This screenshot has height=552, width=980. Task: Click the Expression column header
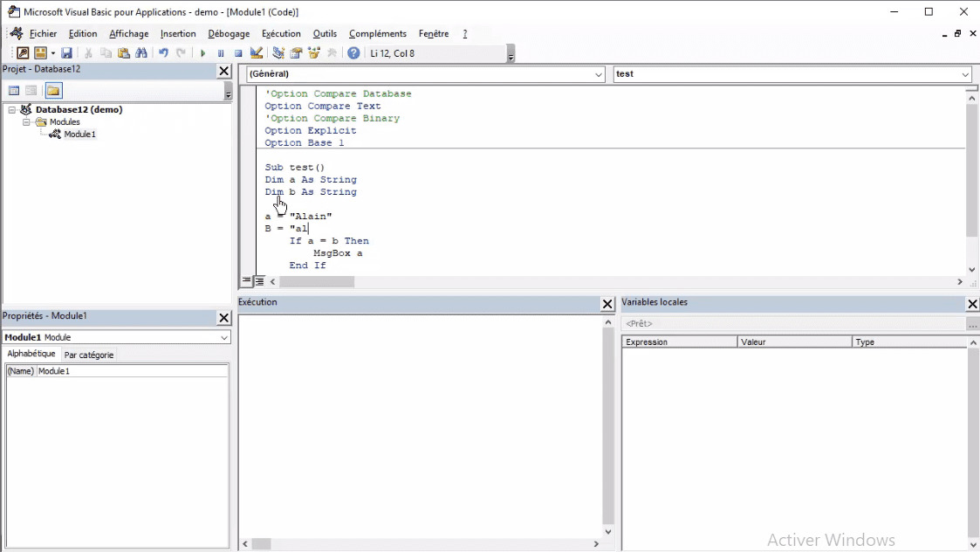pyautogui.click(x=680, y=342)
